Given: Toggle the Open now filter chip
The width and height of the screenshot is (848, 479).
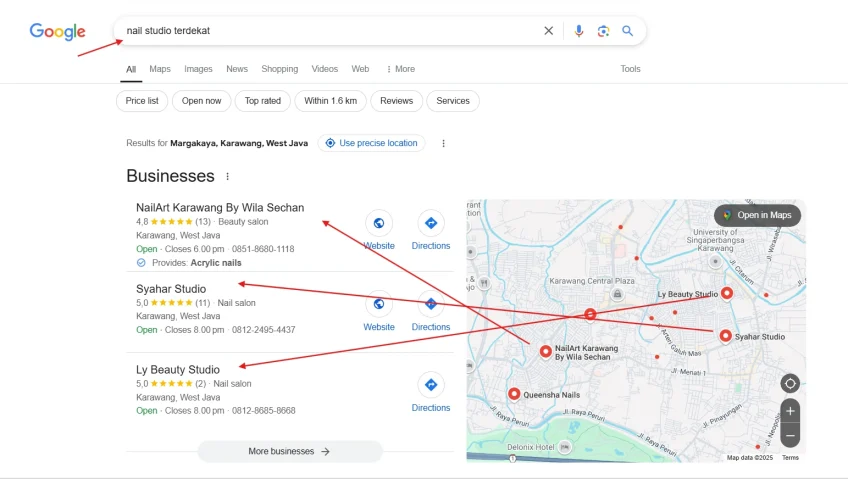Looking at the screenshot, I should click(201, 101).
